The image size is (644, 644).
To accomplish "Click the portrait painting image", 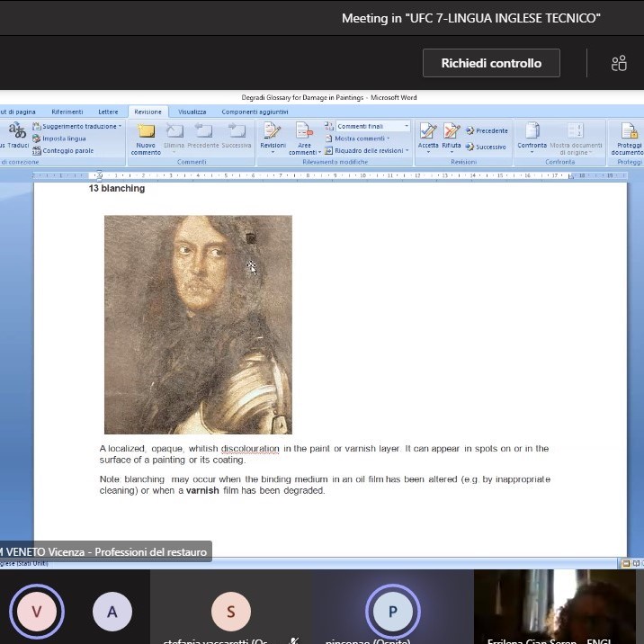I will tap(198, 325).
